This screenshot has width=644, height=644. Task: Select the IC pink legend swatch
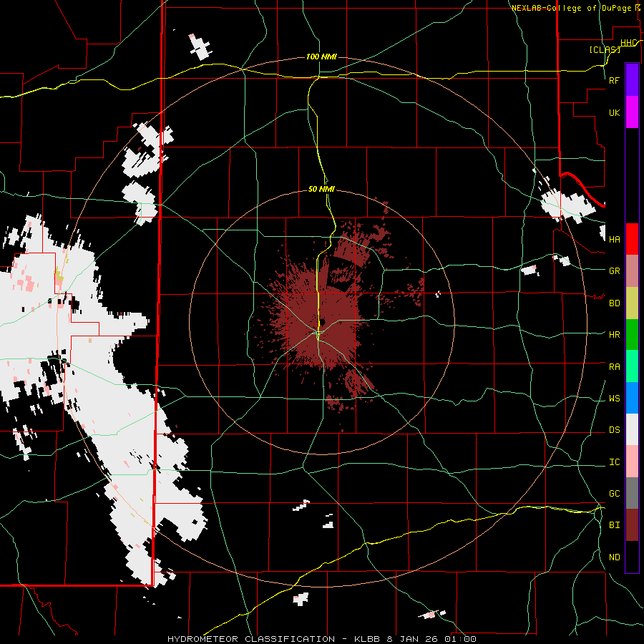click(632, 462)
